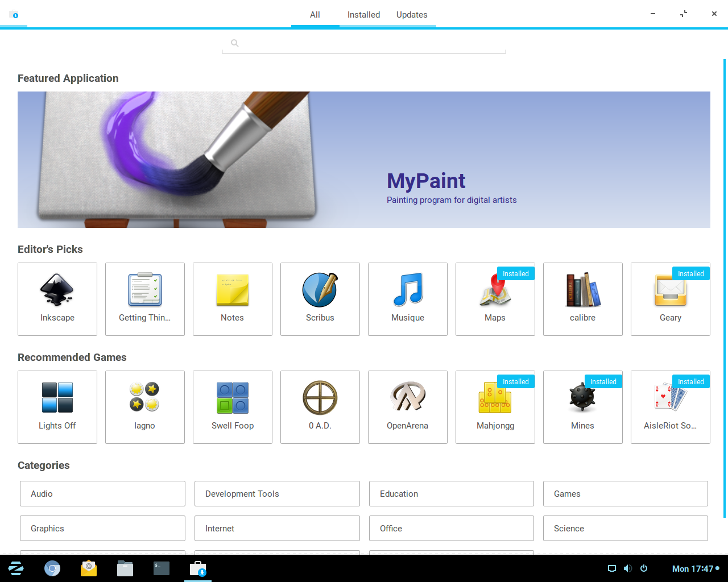Open the Zorin start menu icon
Image resolution: width=728 pixels, height=582 pixels.
coord(16,568)
